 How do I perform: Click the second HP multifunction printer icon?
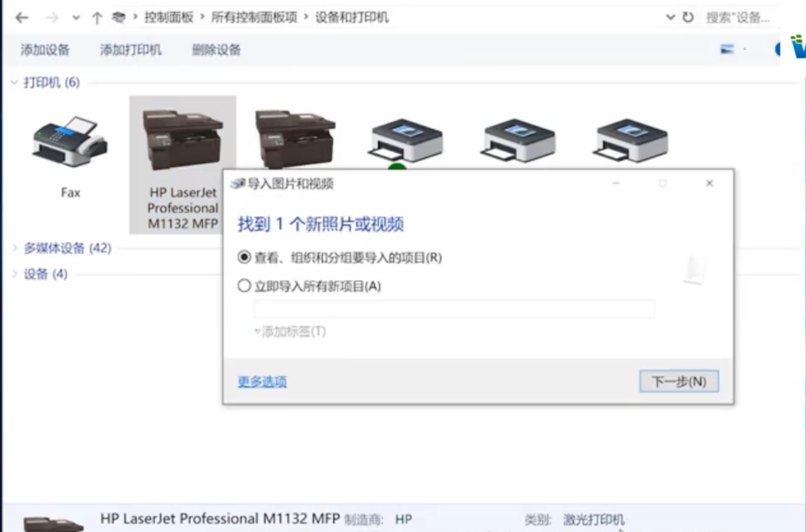coord(295,139)
